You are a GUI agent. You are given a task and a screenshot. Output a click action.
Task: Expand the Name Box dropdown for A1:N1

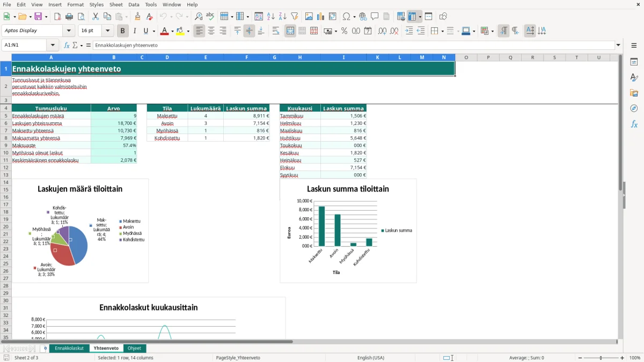(53, 46)
